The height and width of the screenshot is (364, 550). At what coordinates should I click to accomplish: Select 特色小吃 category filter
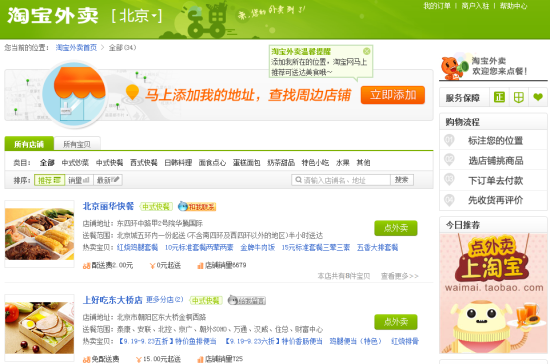click(315, 163)
